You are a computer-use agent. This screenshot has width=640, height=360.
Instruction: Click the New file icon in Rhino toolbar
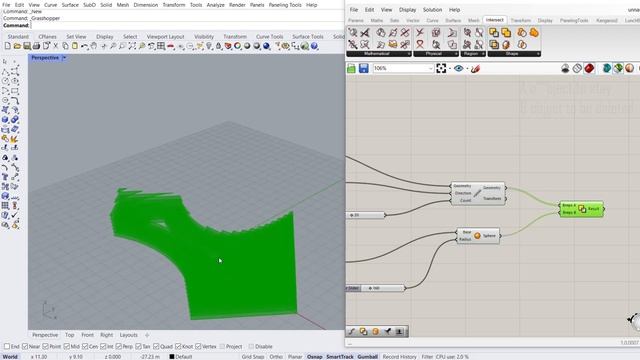coord(8,46)
